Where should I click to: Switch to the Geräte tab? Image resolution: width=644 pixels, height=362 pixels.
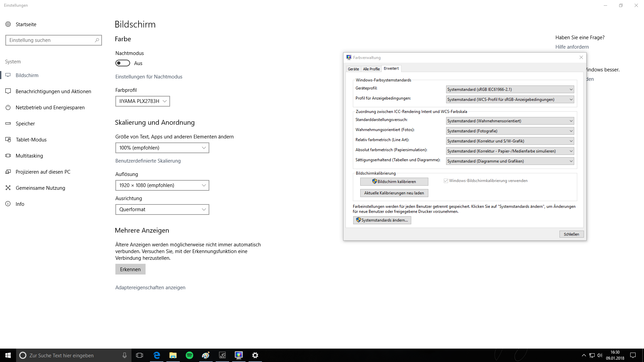click(x=353, y=69)
